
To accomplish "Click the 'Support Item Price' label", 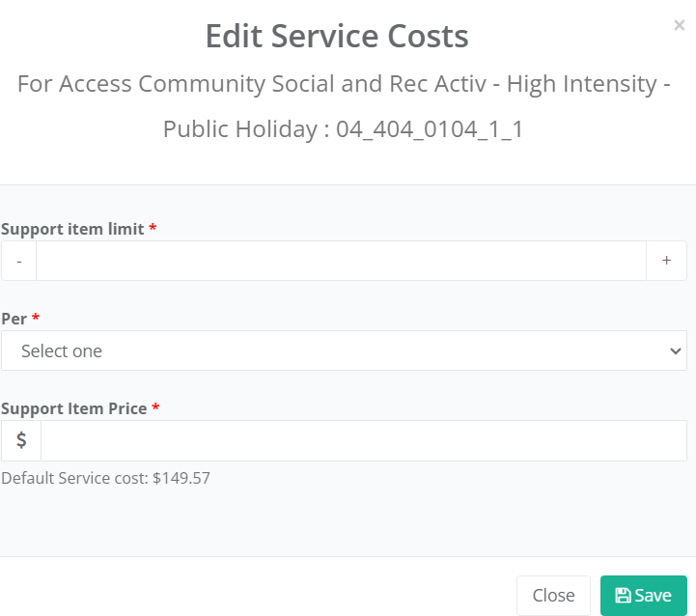I will point(74,408).
